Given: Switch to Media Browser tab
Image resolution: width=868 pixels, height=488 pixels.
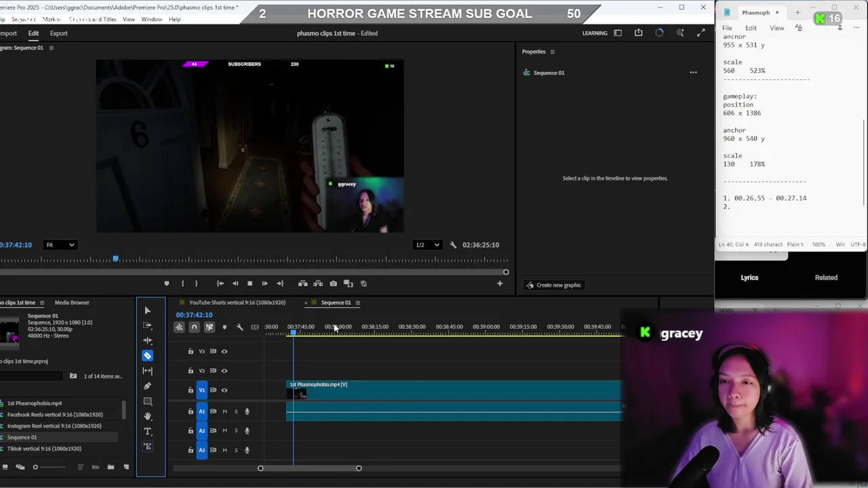Looking at the screenshot, I should point(72,303).
